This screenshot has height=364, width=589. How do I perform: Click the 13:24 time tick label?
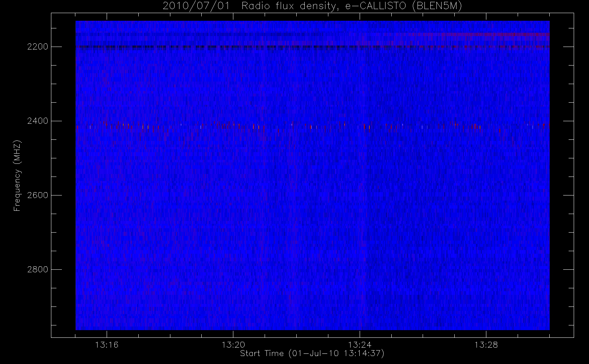[360, 345]
